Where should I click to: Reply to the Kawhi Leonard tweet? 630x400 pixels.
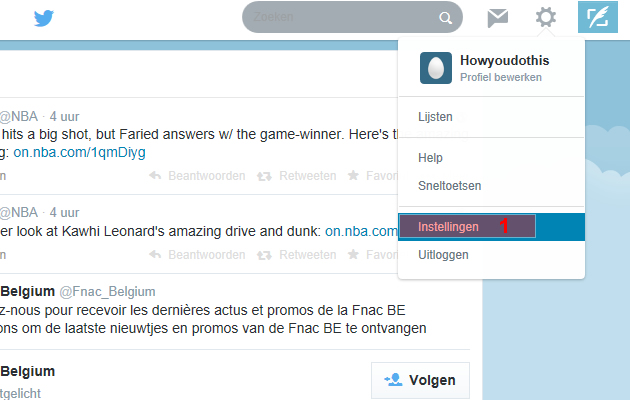197,255
